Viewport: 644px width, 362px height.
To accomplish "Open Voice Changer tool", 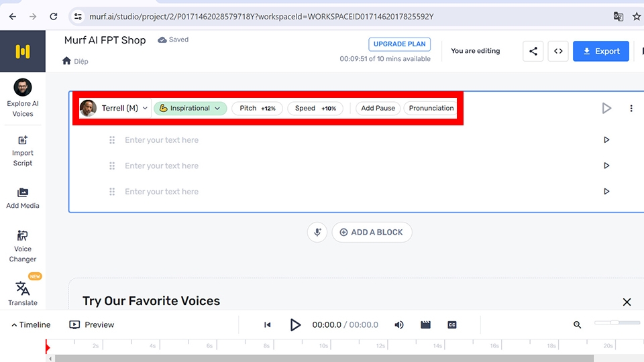I will coord(23,246).
